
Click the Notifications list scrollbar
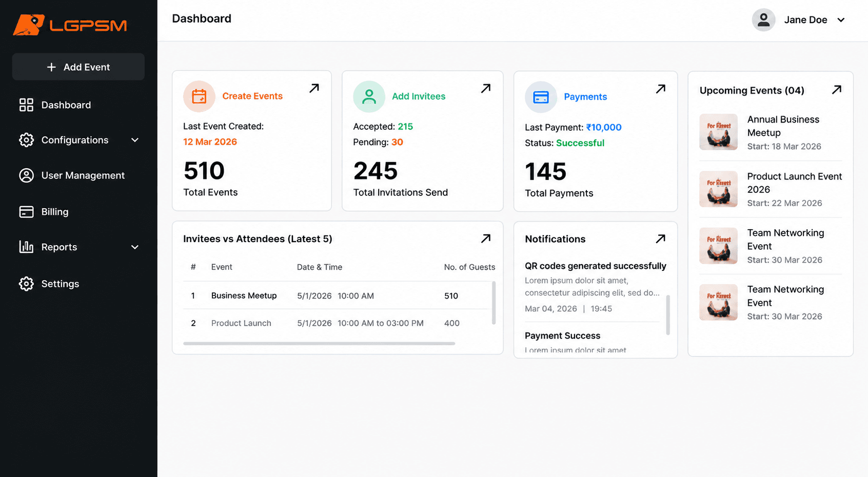tap(668, 315)
